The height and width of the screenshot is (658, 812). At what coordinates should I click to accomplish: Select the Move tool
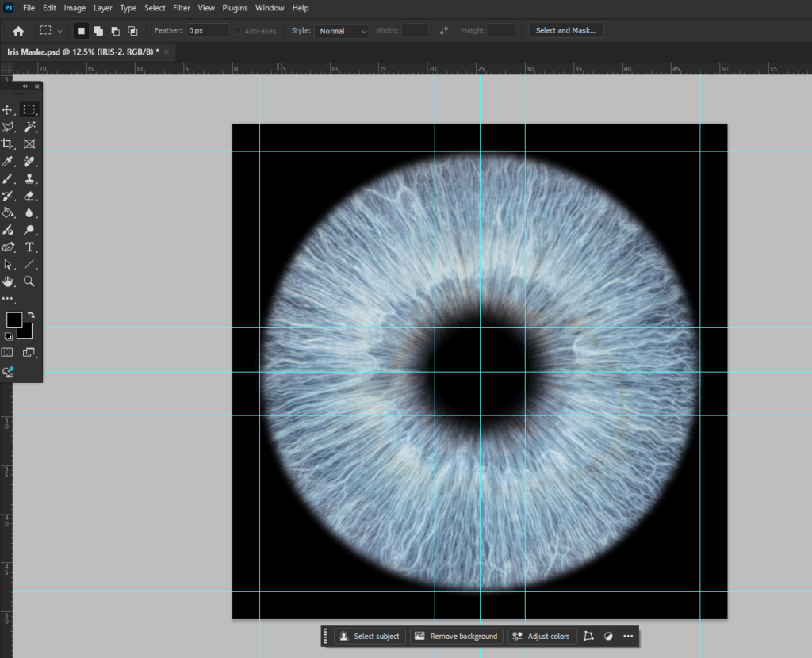9,110
